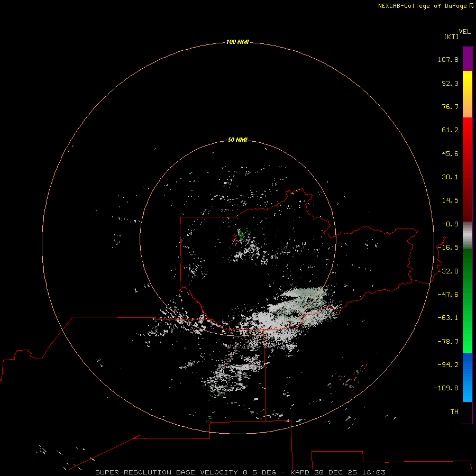The image size is (476, 476).
Task: Pick the green segment of the velocity scale
Action: (x=467, y=300)
